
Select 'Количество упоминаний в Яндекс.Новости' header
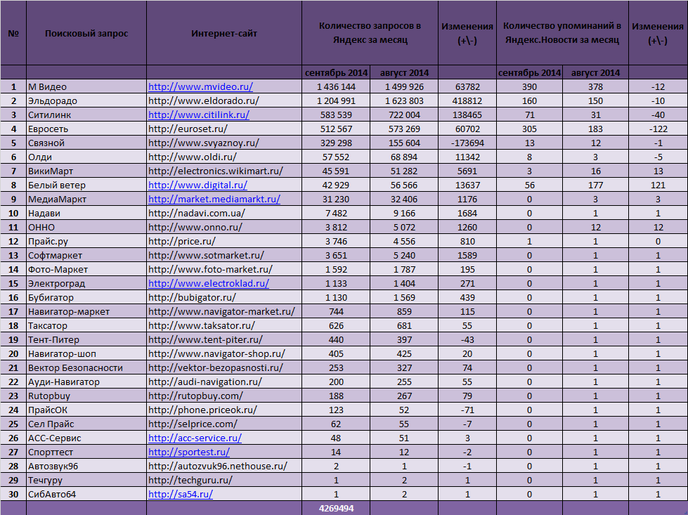tap(562, 33)
